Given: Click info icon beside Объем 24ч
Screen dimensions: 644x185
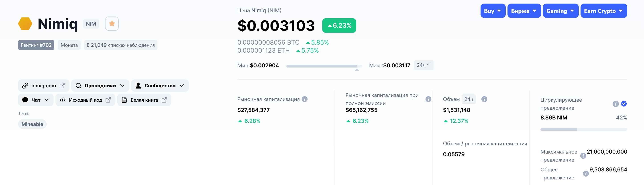Looking at the screenshot, I should [x=484, y=99].
